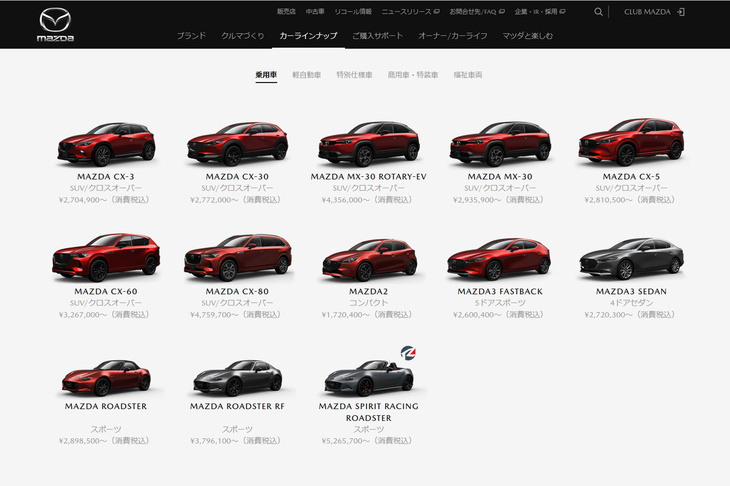Click the 販売店 link in top bar

pos(287,12)
